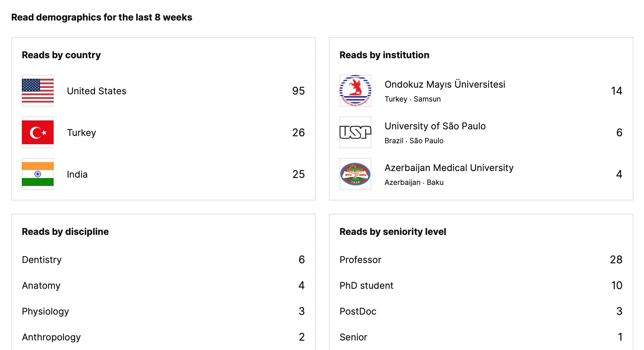
Task: Click the Turkey flag icon
Action: point(38,132)
